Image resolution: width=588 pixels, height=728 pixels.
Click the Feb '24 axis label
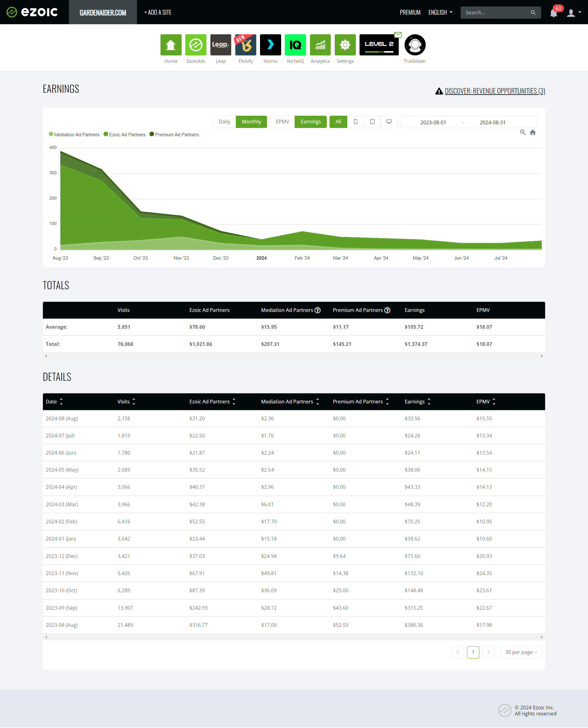click(x=302, y=258)
